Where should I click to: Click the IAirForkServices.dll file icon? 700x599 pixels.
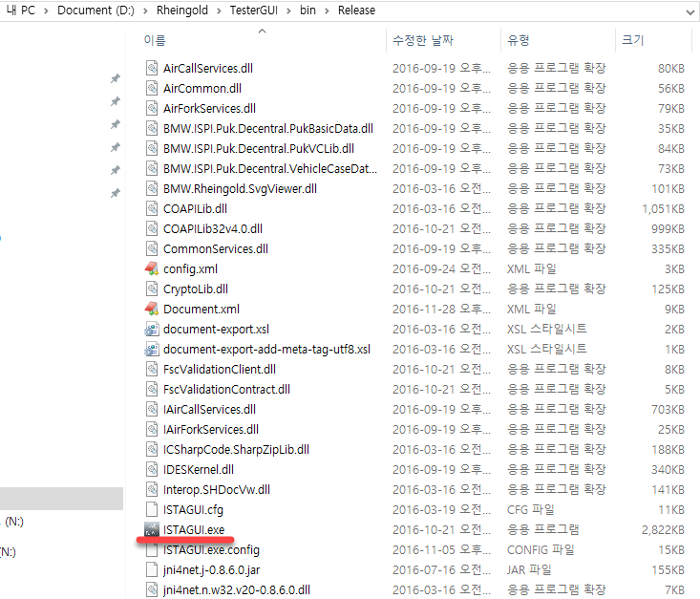coord(152,429)
